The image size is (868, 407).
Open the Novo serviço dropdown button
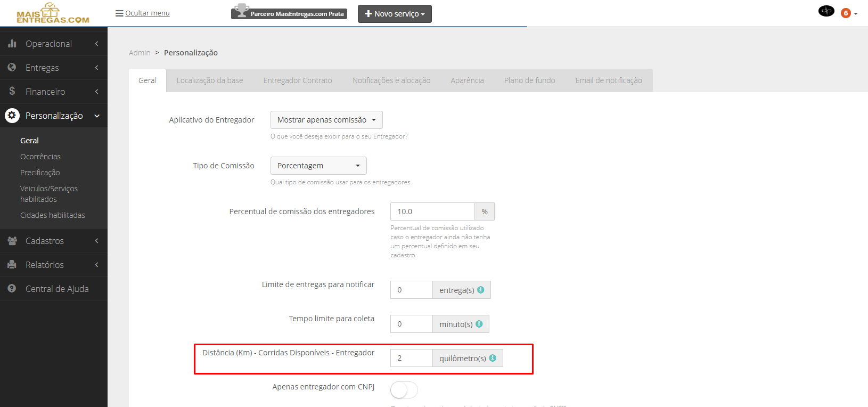pos(395,14)
